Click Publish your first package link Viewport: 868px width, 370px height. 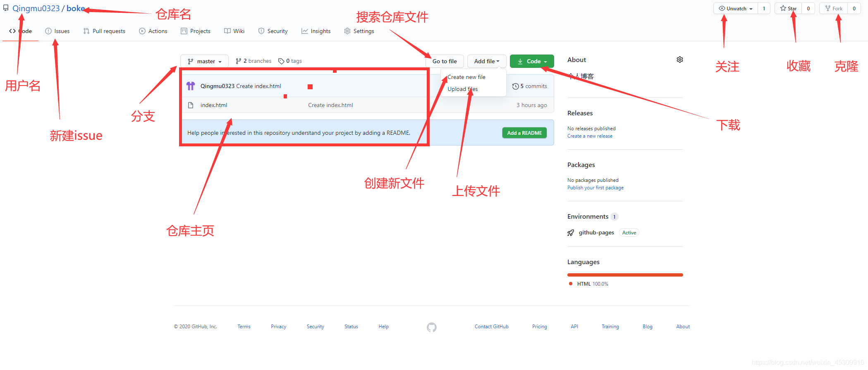click(595, 188)
